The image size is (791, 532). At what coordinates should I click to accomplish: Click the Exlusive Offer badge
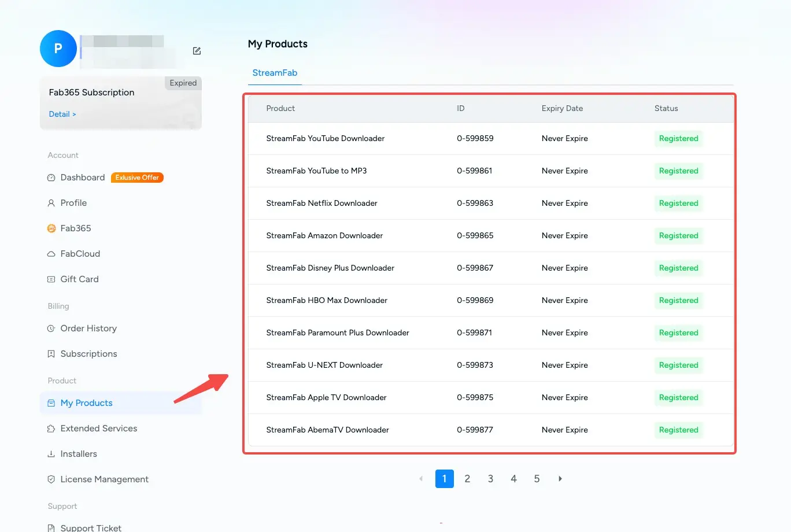[x=137, y=178]
